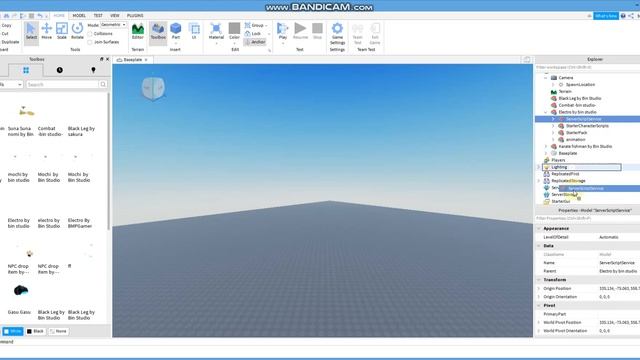Image resolution: width=640 pixels, height=360 pixels.
Task: Click the view selector cube in viewport
Action: (153, 88)
